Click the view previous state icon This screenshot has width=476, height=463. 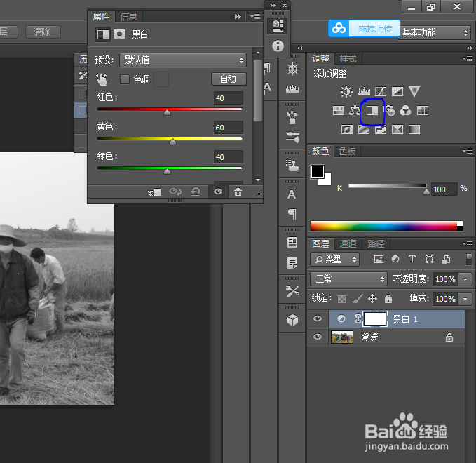[175, 192]
